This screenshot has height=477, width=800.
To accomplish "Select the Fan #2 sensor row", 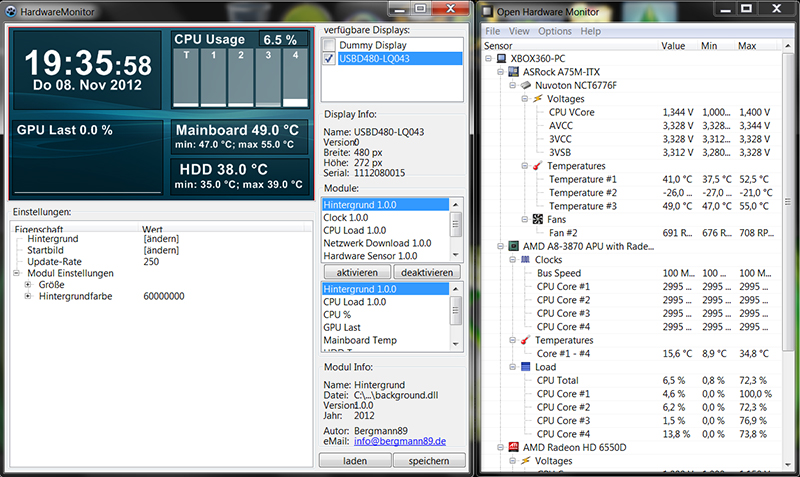I will (631, 233).
